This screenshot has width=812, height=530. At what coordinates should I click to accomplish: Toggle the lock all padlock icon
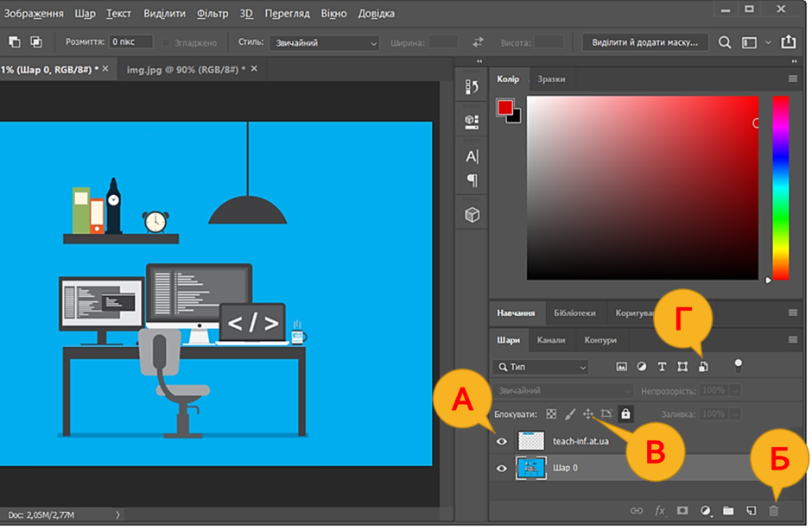pos(625,414)
